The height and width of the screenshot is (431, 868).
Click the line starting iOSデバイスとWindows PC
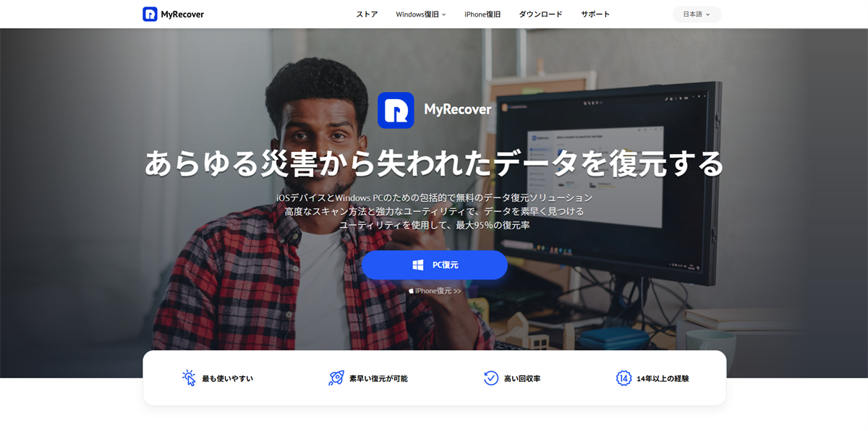435,197
